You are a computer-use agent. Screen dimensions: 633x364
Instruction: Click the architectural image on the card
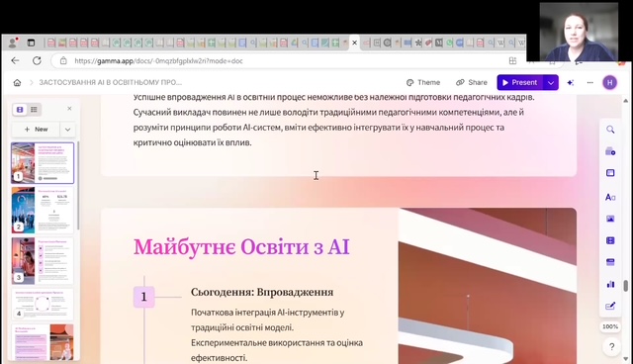pos(488,286)
